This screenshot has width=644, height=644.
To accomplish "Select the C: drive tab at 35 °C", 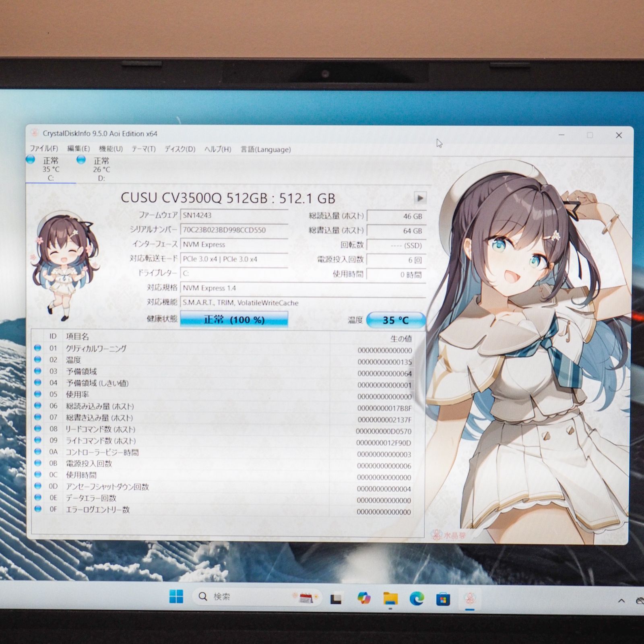I will (51, 169).
